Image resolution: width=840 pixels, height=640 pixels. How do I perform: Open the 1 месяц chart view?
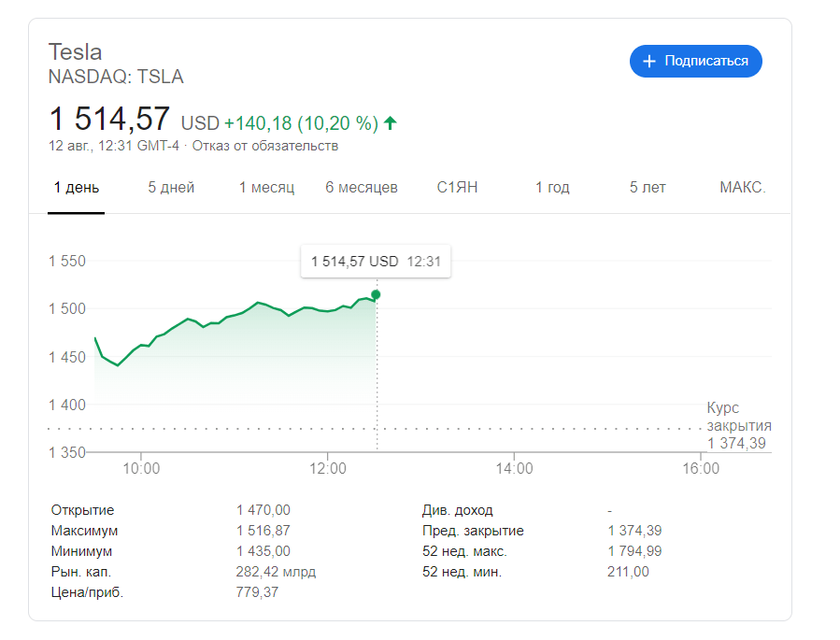pos(267,187)
